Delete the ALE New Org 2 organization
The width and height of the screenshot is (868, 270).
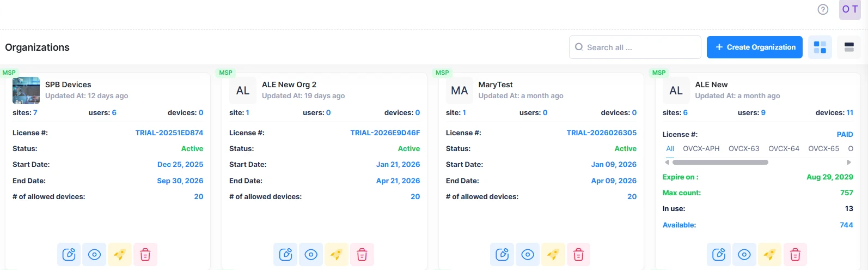click(x=362, y=255)
